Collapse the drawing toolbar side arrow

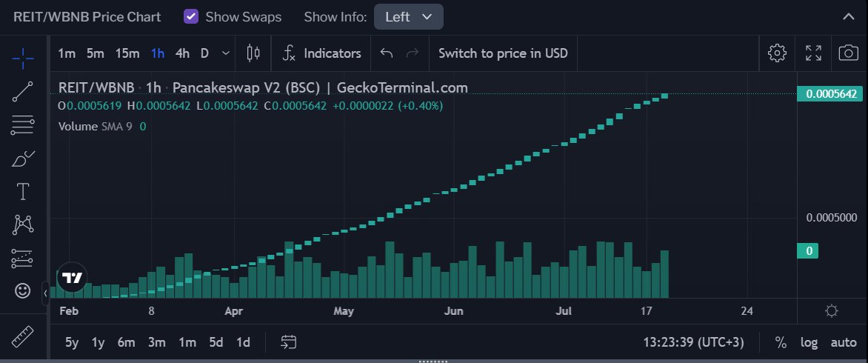click(45, 292)
